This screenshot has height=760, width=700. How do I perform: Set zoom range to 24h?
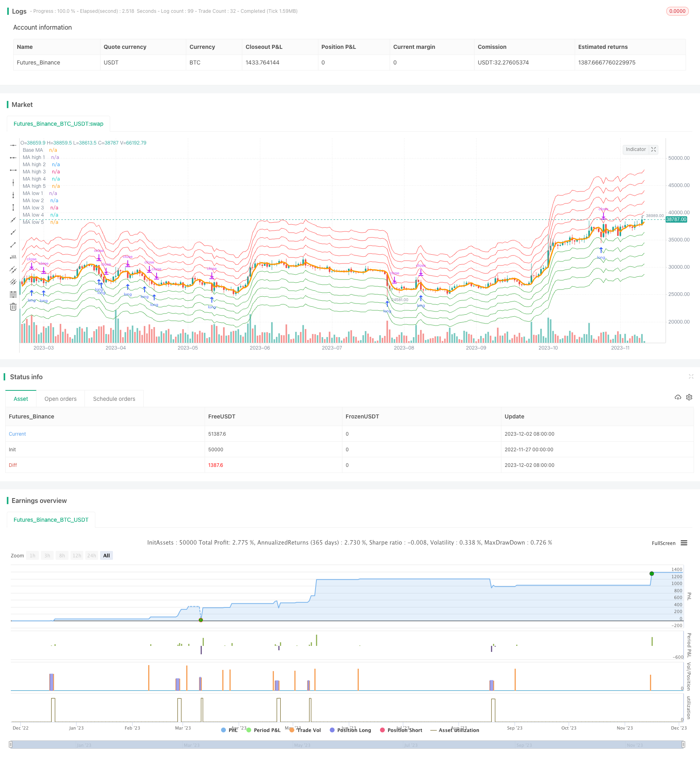[x=92, y=555]
